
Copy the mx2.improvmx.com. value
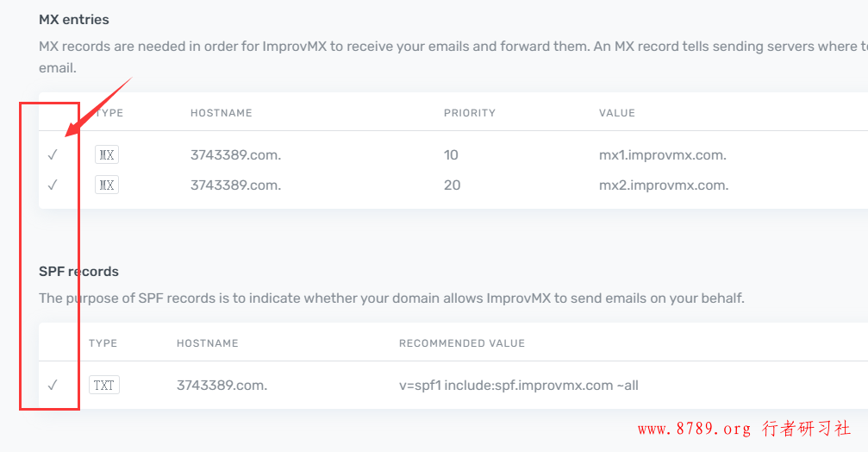pyautogui.click(x=664, y=185)
